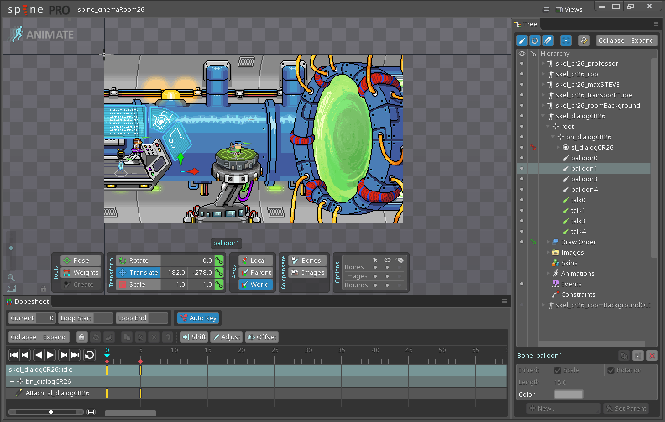Toggle second blue filter icon in Tree toolbar

[x=535, y=40]
